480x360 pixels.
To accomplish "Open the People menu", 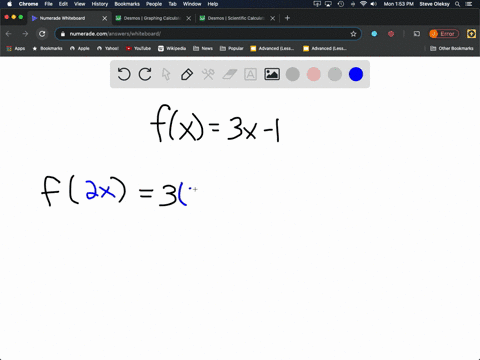I will point(154,4).
